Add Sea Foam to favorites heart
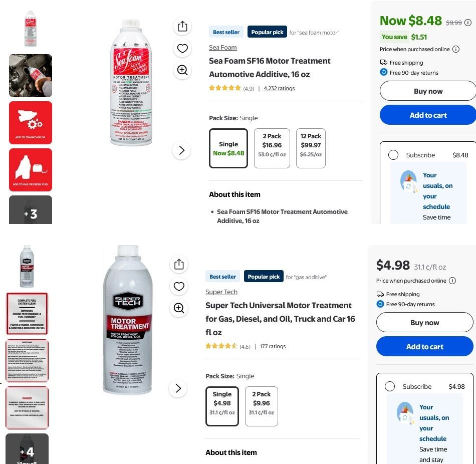The image size is (476, 464). (182, 49)
